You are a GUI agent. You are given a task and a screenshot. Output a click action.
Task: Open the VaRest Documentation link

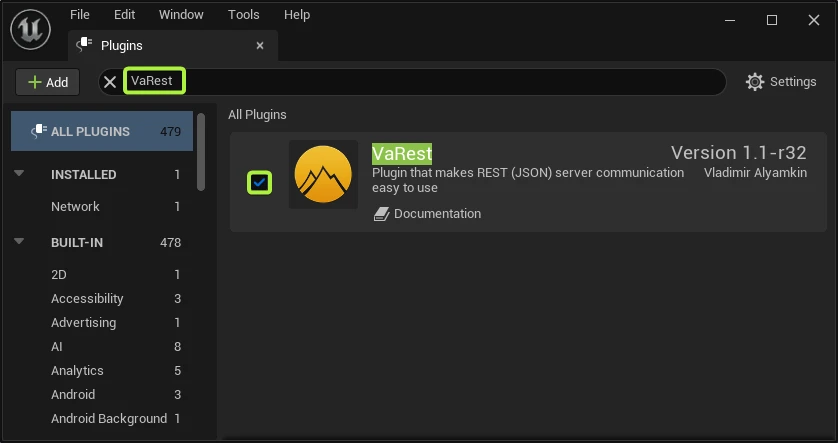pos(437,214)
